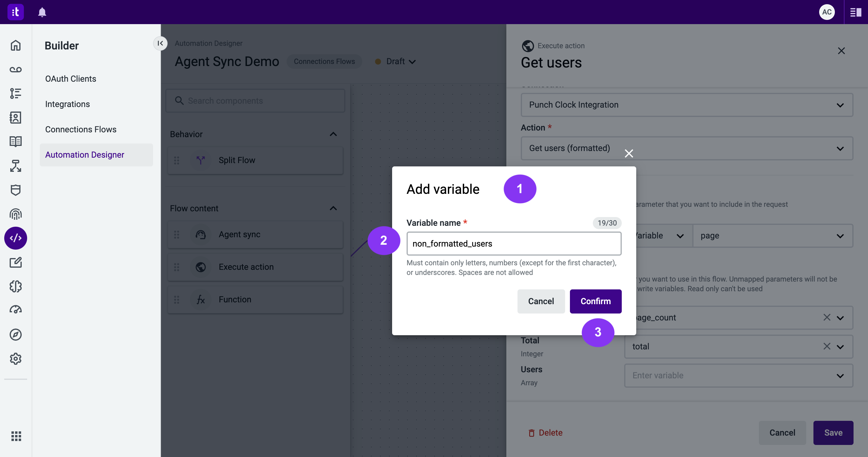Open the Talkdesk logo home icon
This screenshot has height=457, width=868.
point(15,12)
